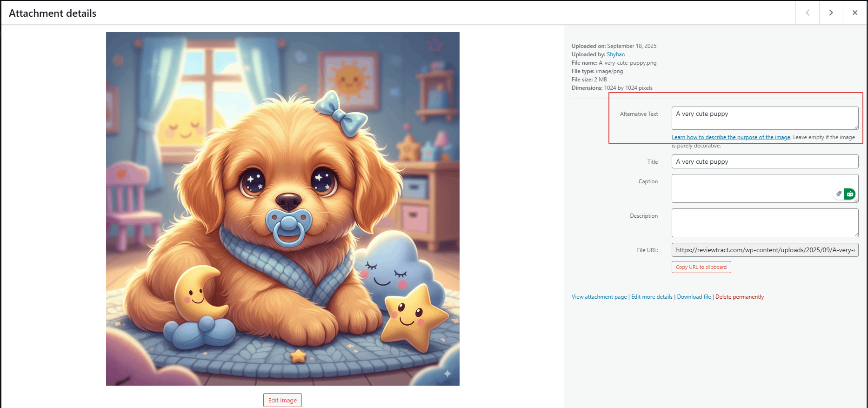This screenshot has width=868, height=408.
Task: Click the 'Attachment details' heading
Action: point(53,13)
